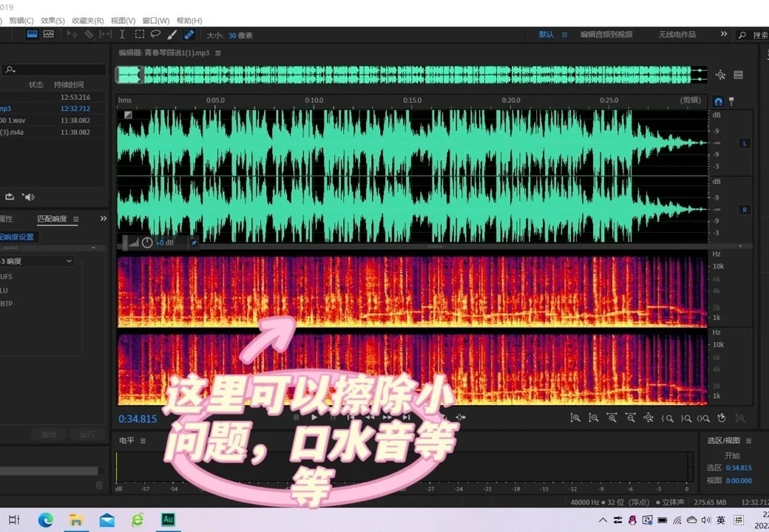Click the Zoom In magnifier icon
The width and height of the screenshot is (769, 532).
(576, 418)
